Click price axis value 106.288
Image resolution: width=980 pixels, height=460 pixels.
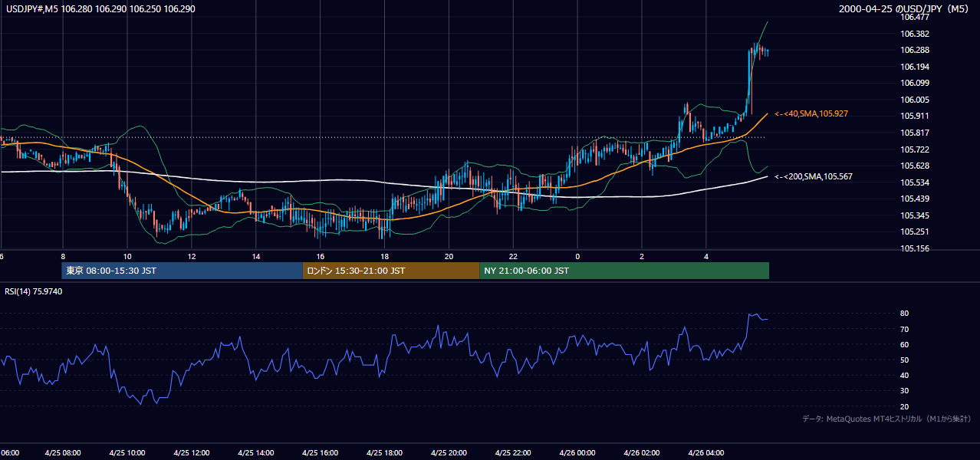914,50
